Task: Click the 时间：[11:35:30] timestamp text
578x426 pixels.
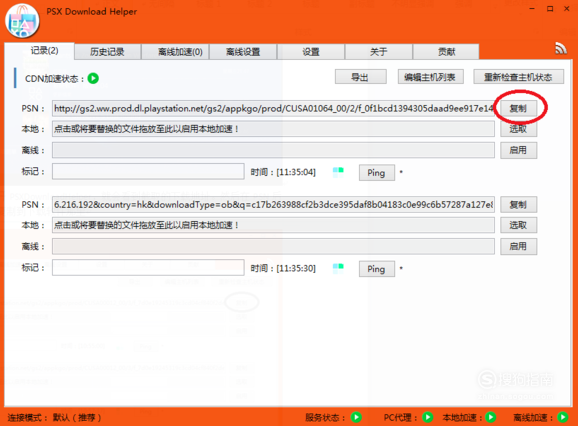Action: point(283,268)
